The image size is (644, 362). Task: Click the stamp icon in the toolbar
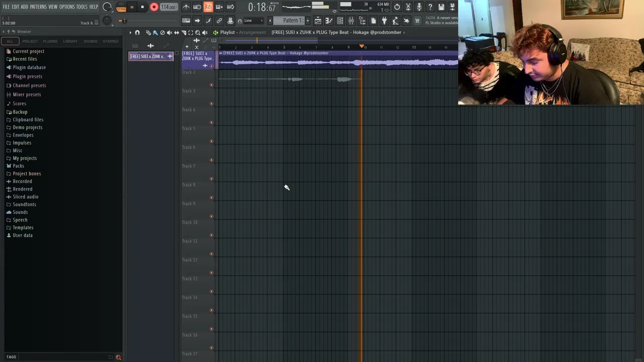click(x=230, y=21)
